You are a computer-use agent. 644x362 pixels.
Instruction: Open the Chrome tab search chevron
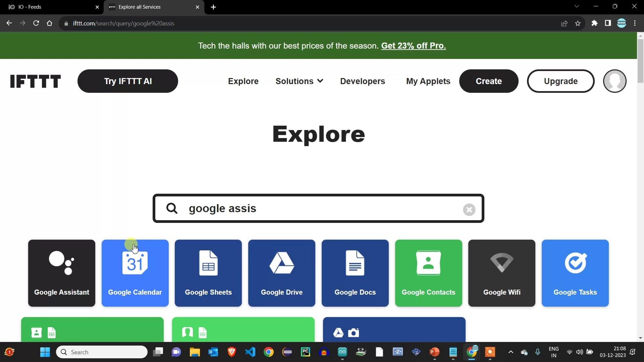577,6
